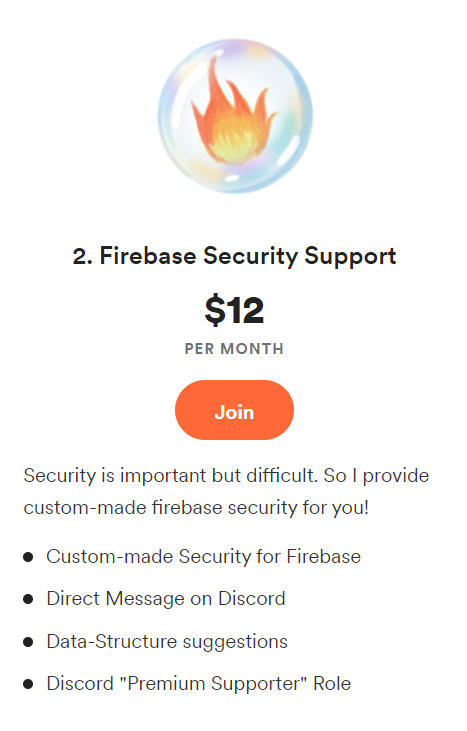This screenshot has height=731, width=467.
Task: Click the quoted "Premium Supporter" text
Action: (x=213, y=684)
